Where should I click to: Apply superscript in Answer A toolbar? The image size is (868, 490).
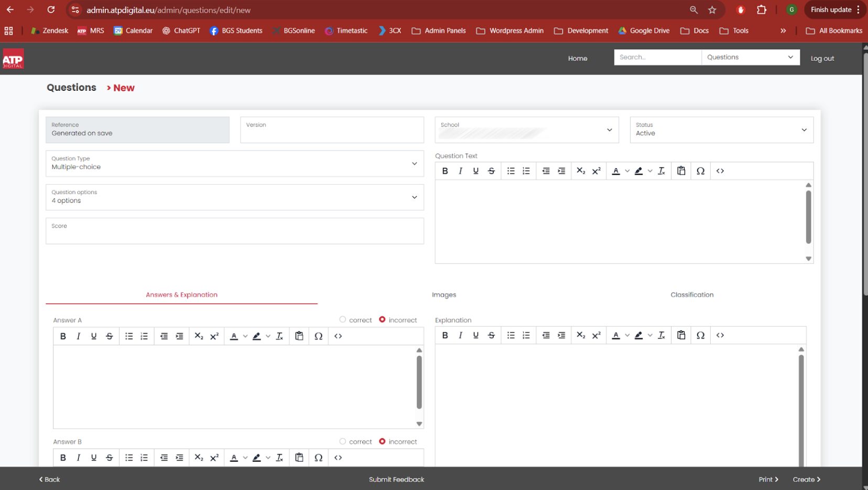click(214, 336)
